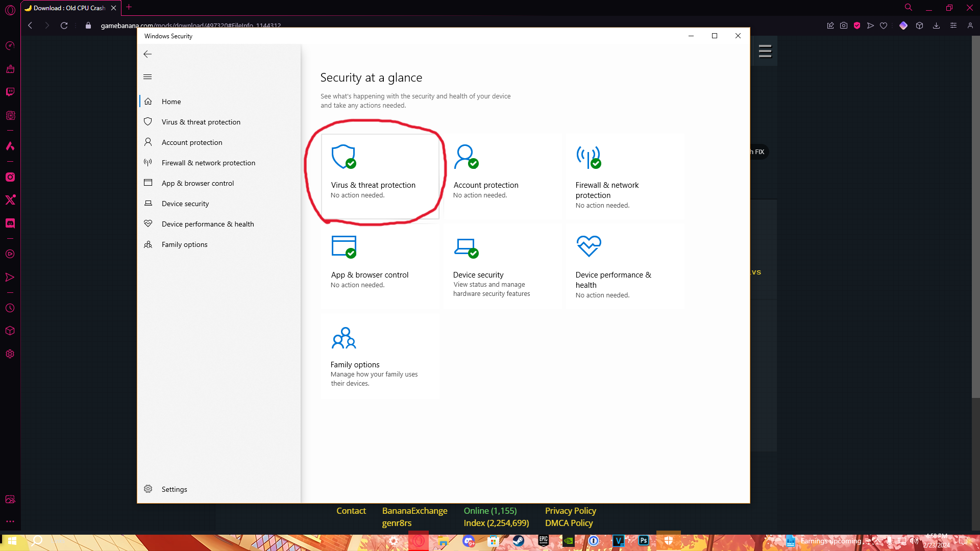The height and width of the screenshot is (551, 980).
Task: Click the Device security monitor icon
Action: click(x=467, y=245)
